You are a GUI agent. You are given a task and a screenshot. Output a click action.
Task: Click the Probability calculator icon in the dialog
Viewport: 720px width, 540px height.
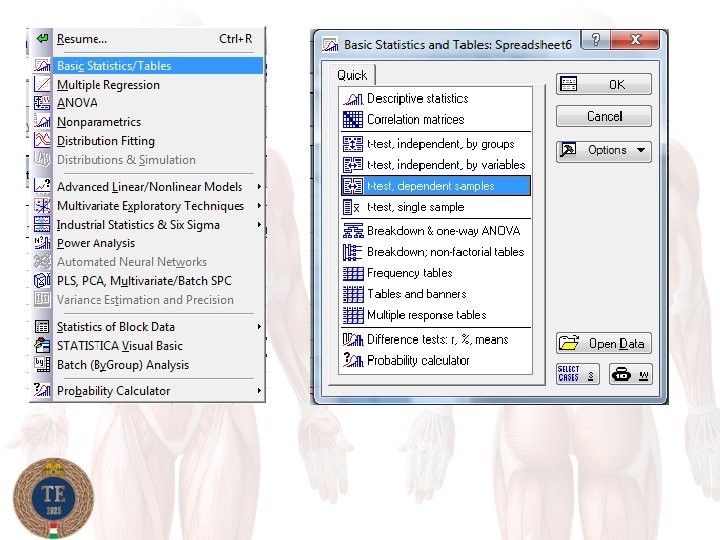point(353,360)
